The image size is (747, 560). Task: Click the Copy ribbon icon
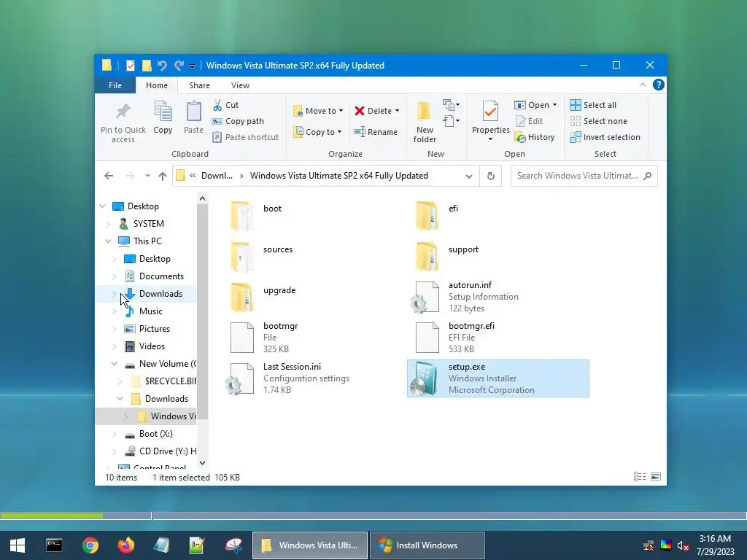pyautogui.click(x=163, y=112)
